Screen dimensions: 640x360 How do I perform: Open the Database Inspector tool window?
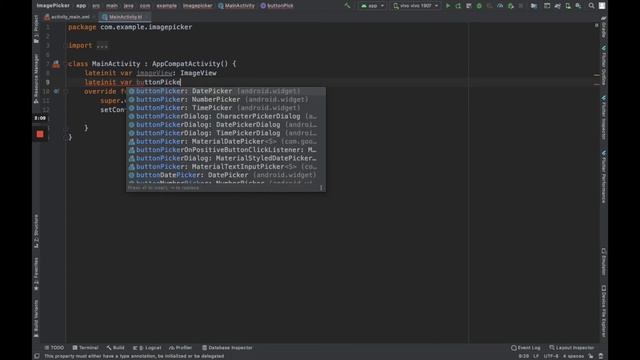tap(227, 348)
